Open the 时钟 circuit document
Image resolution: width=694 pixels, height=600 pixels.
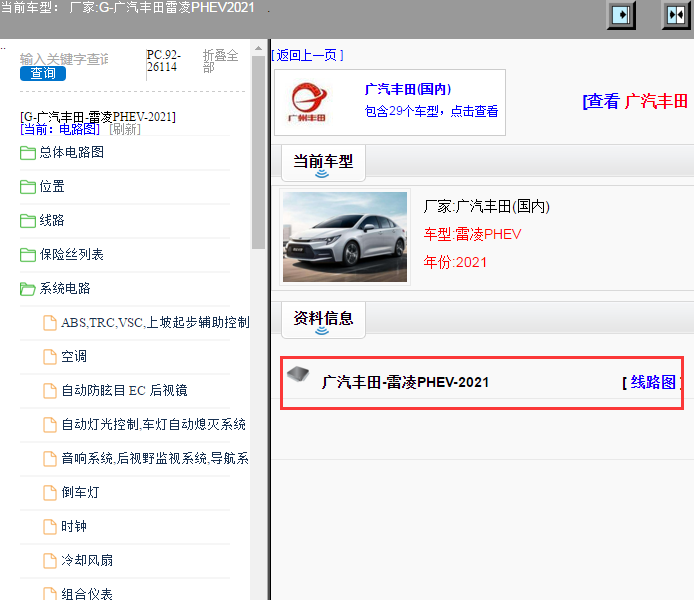(74, 527)
